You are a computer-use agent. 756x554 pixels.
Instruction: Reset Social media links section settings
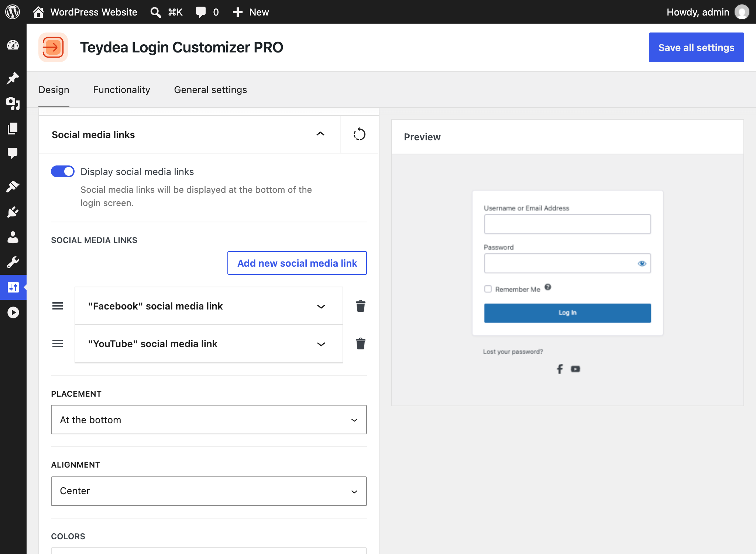point(360,134)
